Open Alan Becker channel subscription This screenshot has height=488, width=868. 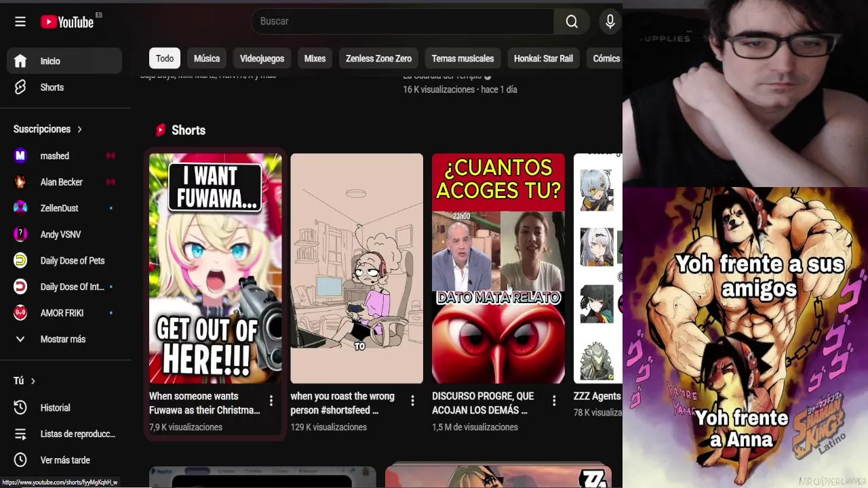pyautogui.click(x=64, y=182)
